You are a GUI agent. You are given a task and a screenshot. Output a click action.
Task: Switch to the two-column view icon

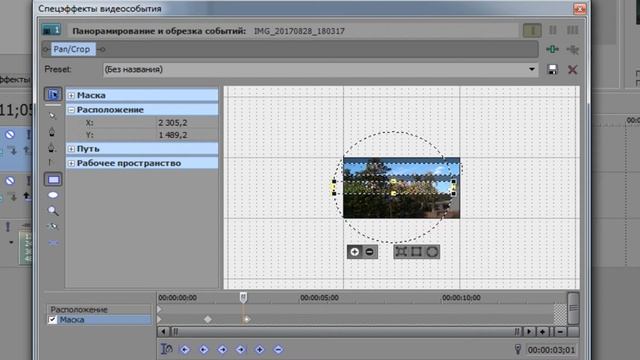pyautogui.click(x=553, y=30)
